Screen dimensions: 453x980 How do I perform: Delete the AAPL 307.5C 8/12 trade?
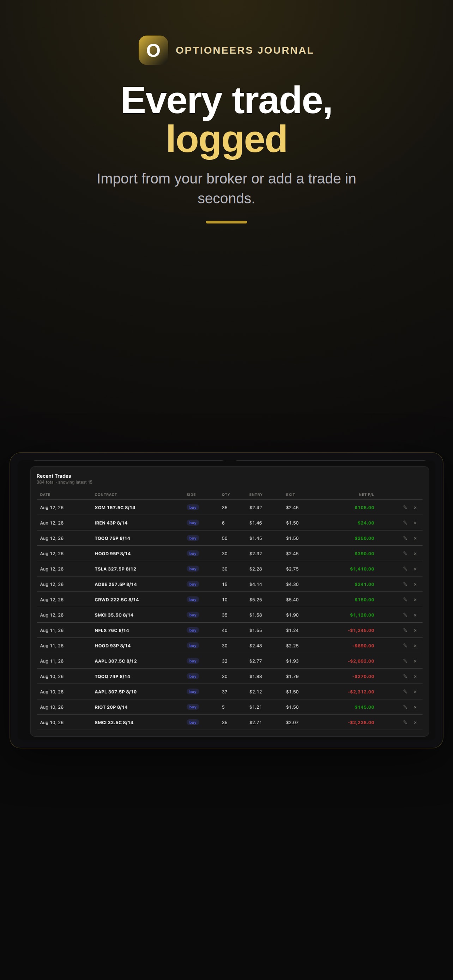tap(415, 661)
